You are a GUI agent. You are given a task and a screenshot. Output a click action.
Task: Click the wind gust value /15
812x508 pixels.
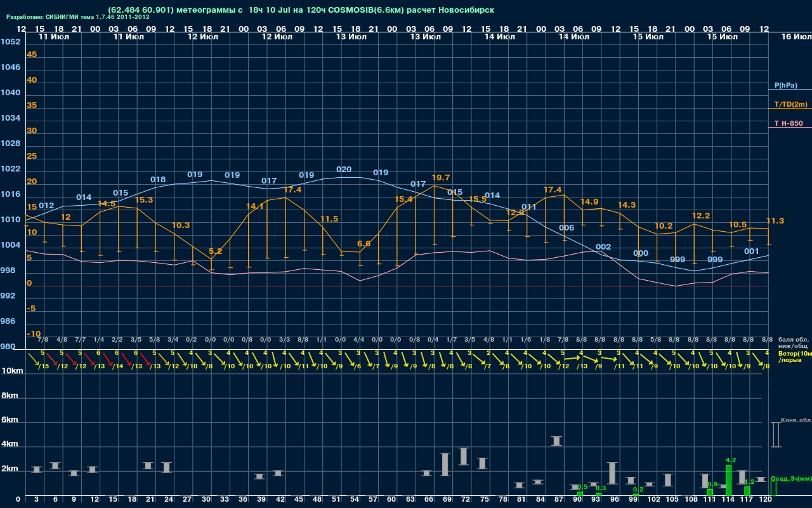pos(43,366)
